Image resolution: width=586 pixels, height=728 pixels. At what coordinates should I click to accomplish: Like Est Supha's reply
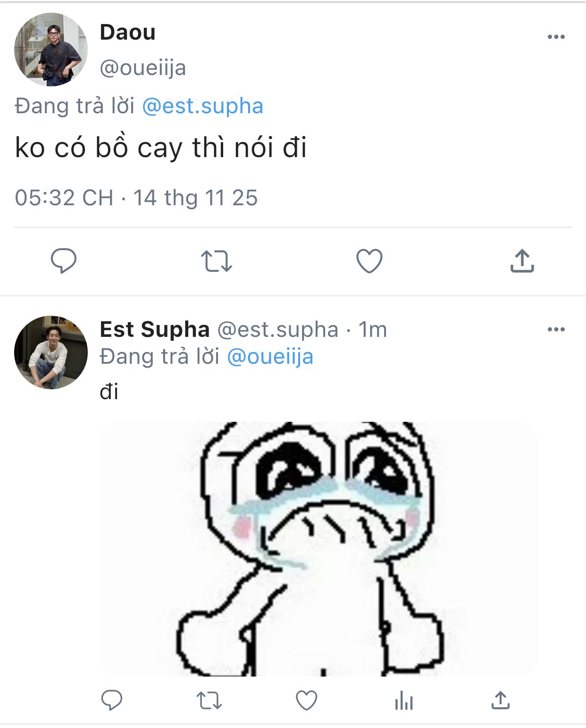coord(306,700)
